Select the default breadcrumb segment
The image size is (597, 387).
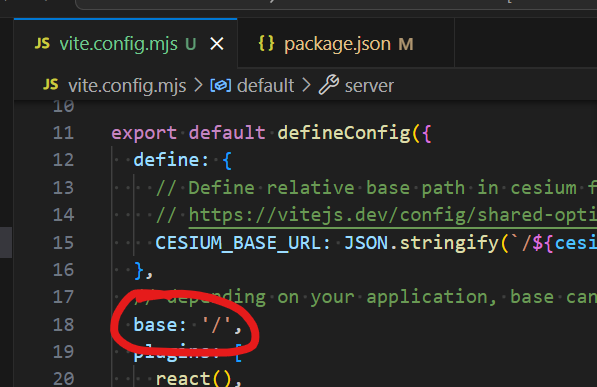265,85
